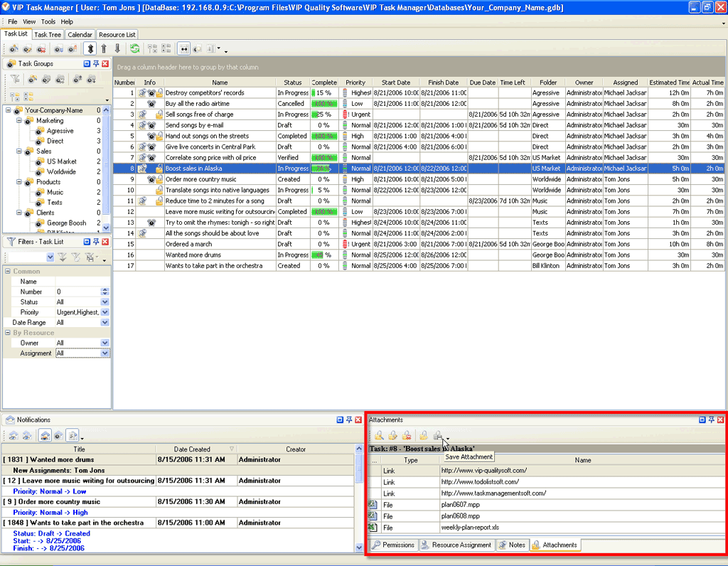Click the green Refresh icon in main toolbar
This screenshot has height=566, width=728.
(134, 49)
